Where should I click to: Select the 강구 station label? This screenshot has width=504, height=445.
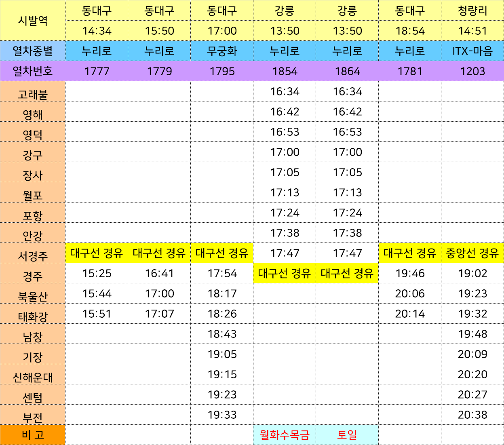coord(33,152)
